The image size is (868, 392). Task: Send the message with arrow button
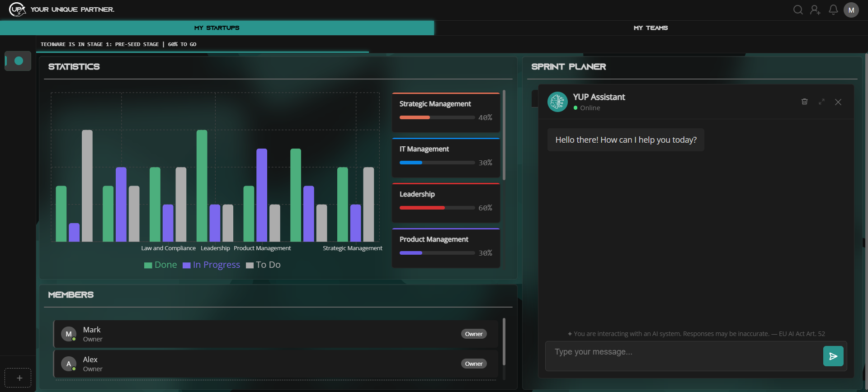(x=833, y=356)
